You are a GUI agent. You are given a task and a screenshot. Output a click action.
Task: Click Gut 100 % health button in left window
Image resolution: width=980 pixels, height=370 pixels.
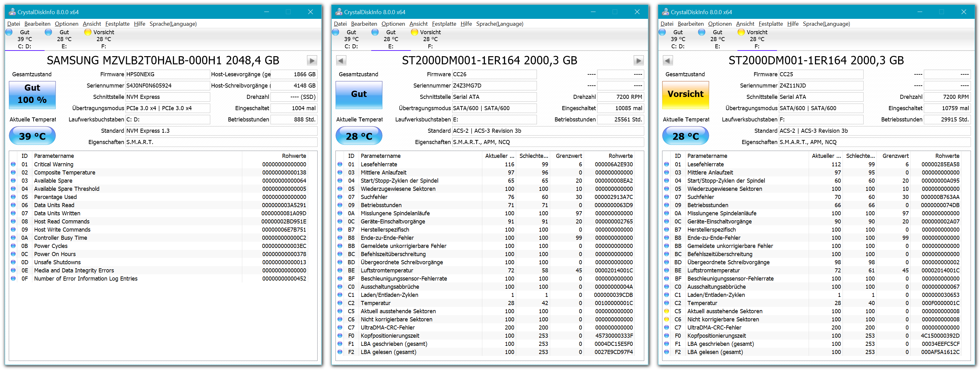(32, 95)
